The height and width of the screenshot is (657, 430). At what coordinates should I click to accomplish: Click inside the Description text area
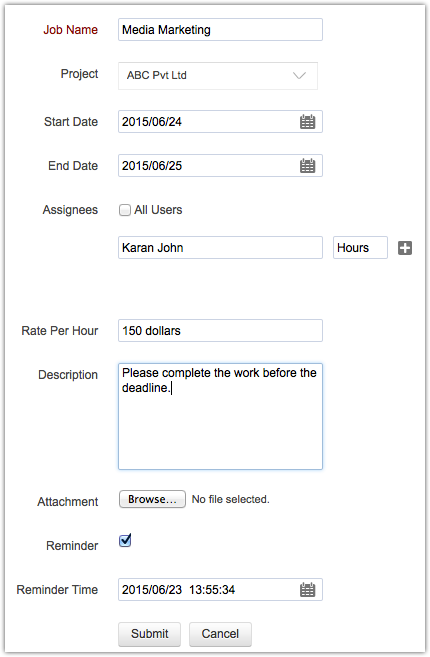click(x=220, y=416)
